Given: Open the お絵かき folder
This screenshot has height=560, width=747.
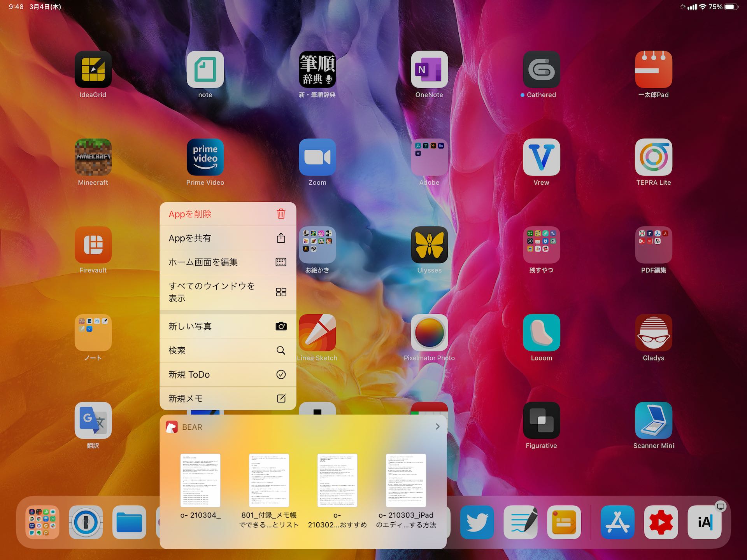Looking at the screenshot, I should click(317, 245).
